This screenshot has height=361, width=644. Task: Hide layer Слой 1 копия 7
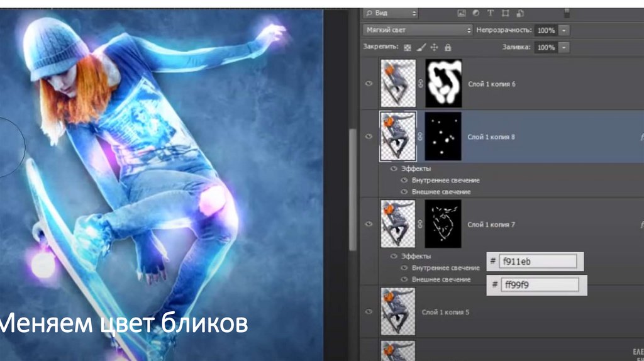(369, 224)
